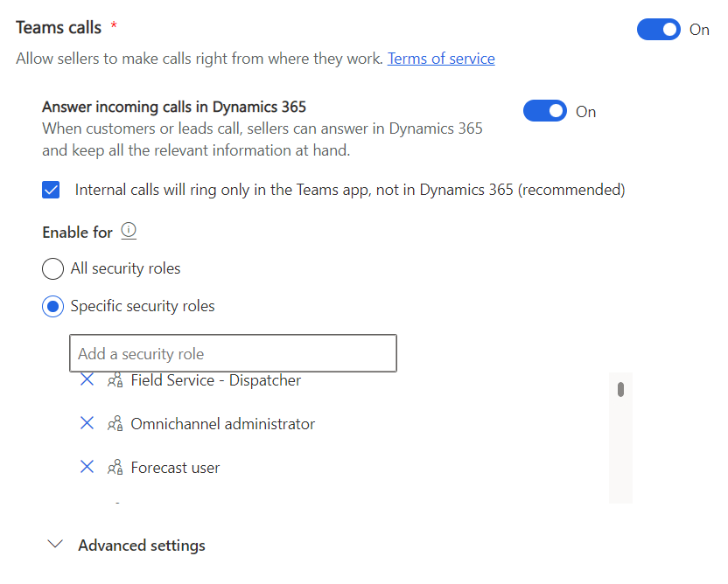Select the Omnichannel administrator list entry
The height and width of the screenshot is (584, 728).
tap(222, 424)
